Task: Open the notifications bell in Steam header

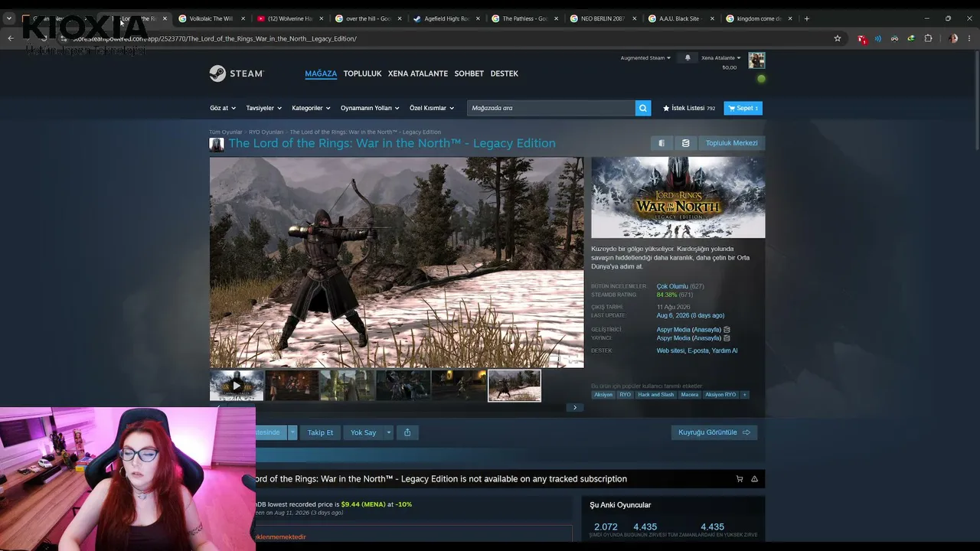Action: point(688,57)
